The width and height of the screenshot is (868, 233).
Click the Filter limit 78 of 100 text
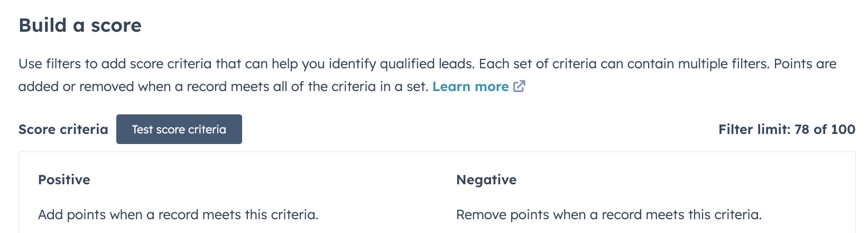coord(786,129)
